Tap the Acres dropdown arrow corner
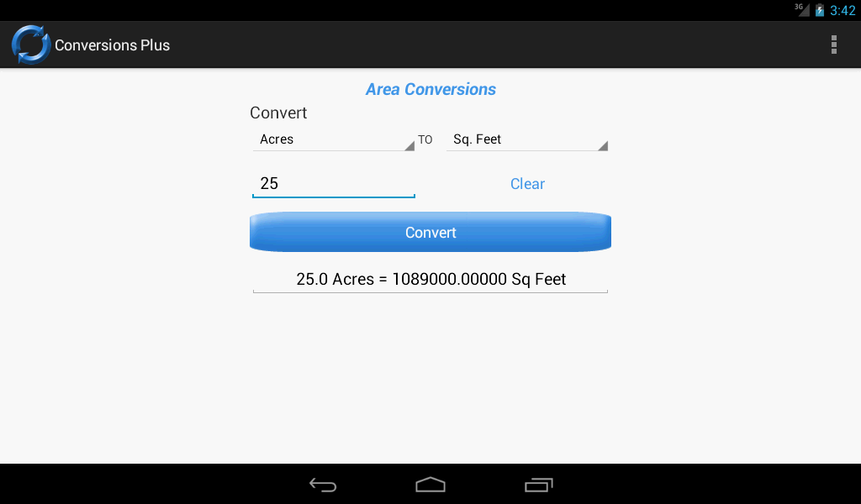The image size is (861, 504). [409, 145]
